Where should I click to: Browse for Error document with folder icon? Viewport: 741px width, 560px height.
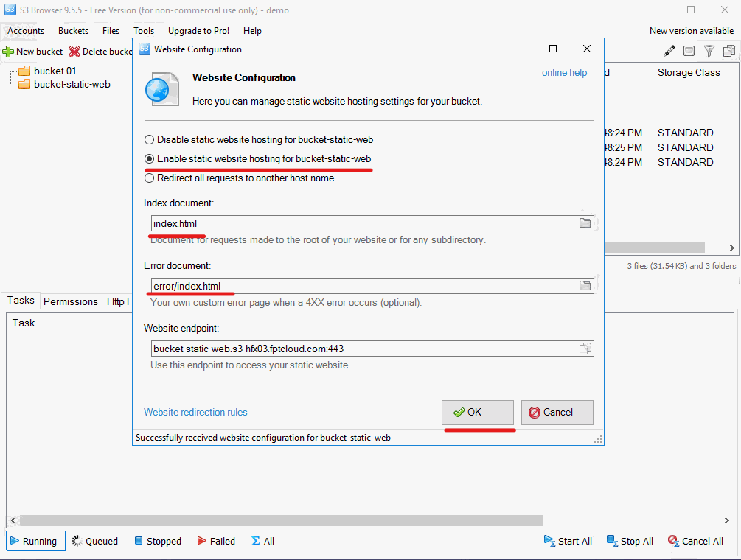point(585,286)
